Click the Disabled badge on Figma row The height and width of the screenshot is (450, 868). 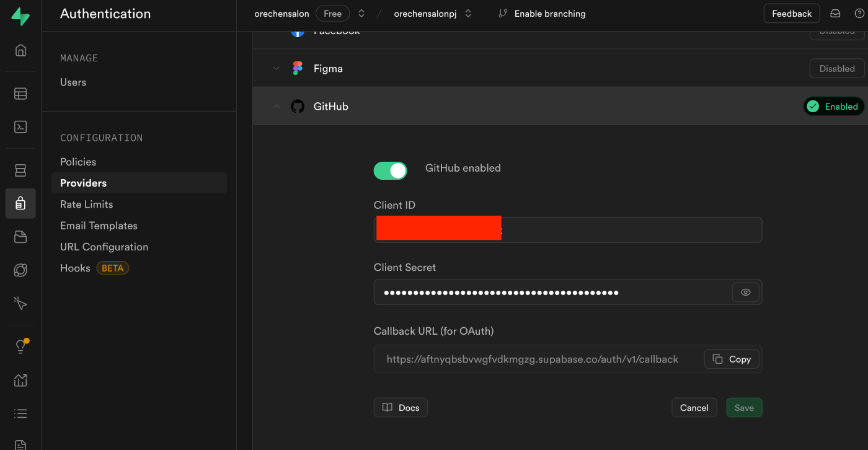[x=837, y=69]
